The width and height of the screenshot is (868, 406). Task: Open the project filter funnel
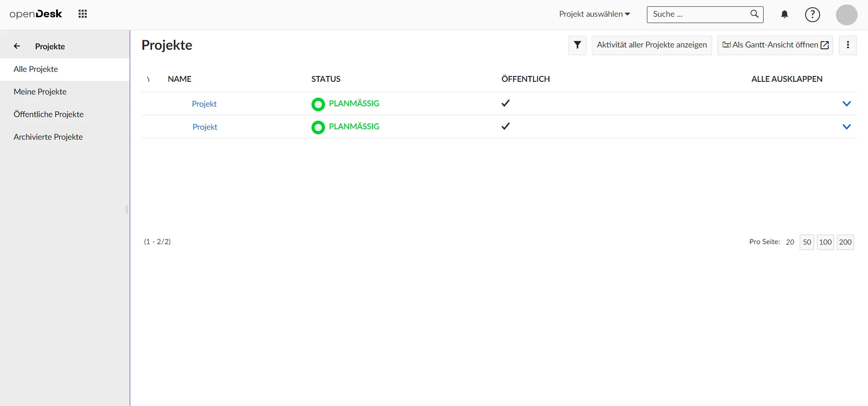tap(577, 45)
